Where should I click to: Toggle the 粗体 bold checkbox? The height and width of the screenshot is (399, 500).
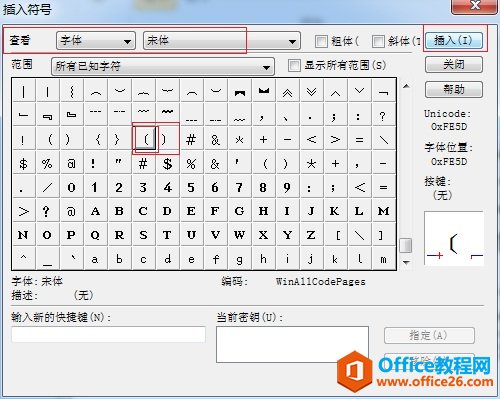tap(322, 41)
